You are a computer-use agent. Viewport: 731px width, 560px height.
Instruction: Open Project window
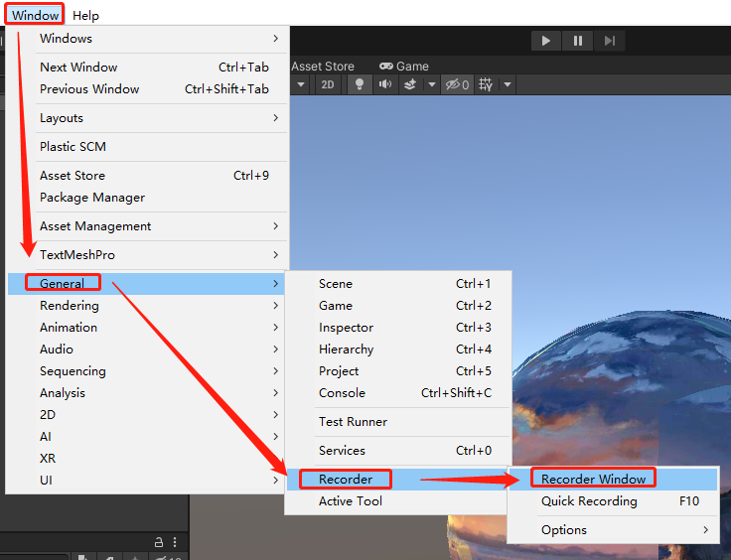(x=398, y=371)
